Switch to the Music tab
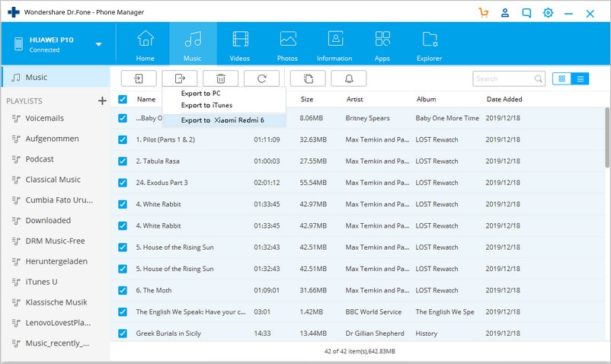 click(193, 45)
